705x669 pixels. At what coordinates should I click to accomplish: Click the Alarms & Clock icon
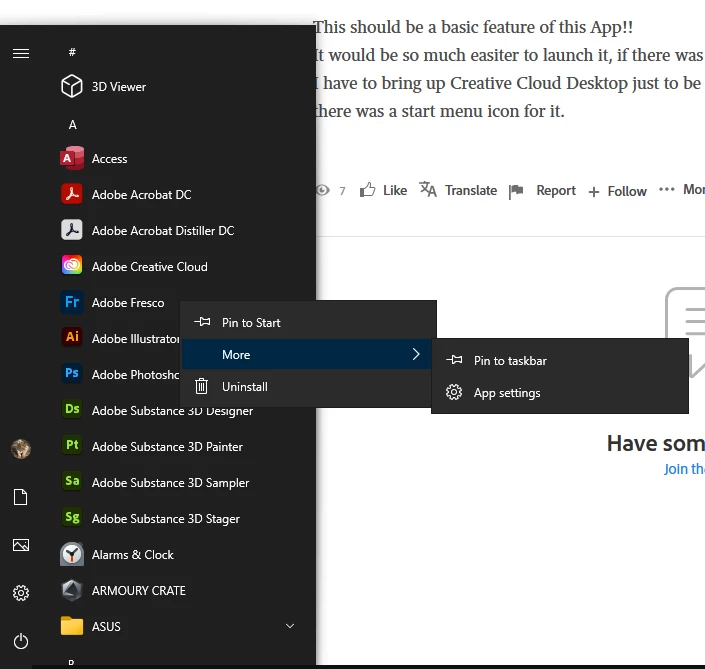point(71,554)
